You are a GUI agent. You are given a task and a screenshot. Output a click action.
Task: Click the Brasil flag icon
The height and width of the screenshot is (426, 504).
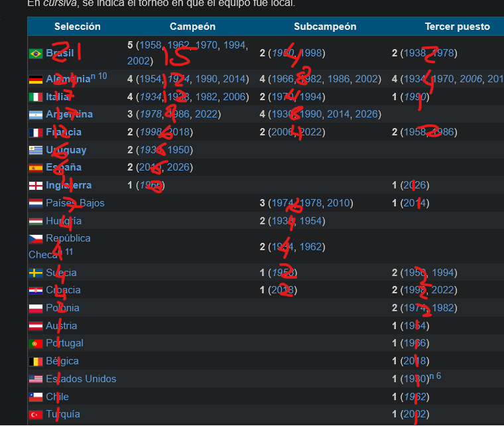tap(36, 54)
